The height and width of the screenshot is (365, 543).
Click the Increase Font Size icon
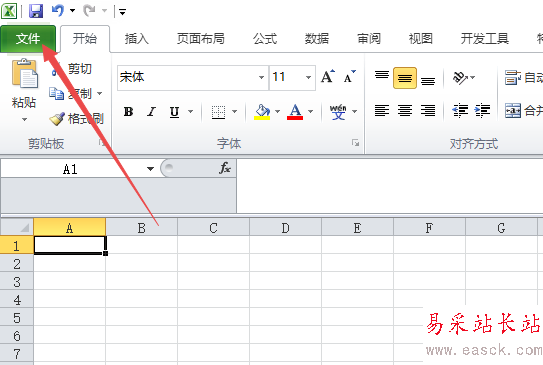click(328, 77)
